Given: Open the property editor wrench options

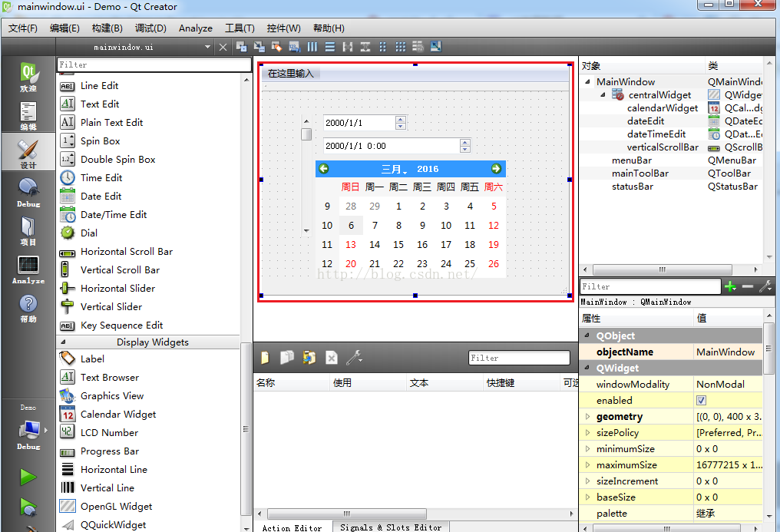Looking at the screenshot, I should point(765,286).
